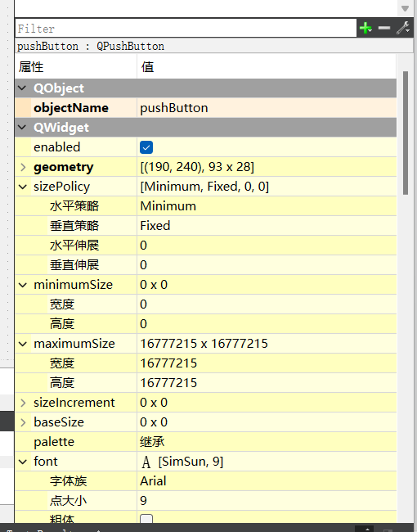Click the sizeIncrement value cell
The height and width of the screenshot is (532, 417).
(267, 403)
